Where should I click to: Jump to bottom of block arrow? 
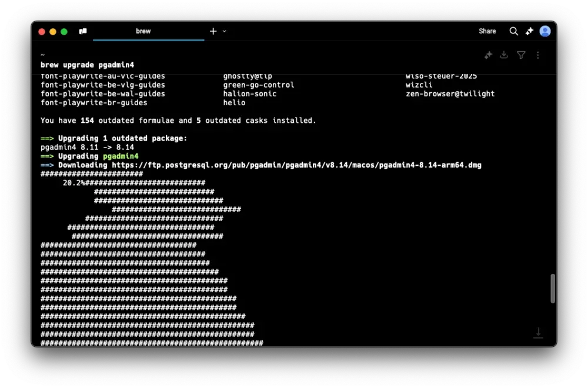pyautogui.click(x=538, y=333)
